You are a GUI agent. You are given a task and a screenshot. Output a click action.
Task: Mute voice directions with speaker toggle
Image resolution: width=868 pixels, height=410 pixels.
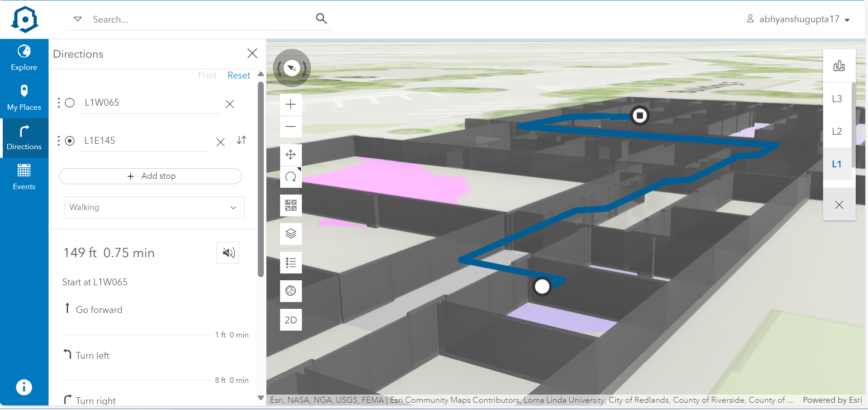point(227,253)
